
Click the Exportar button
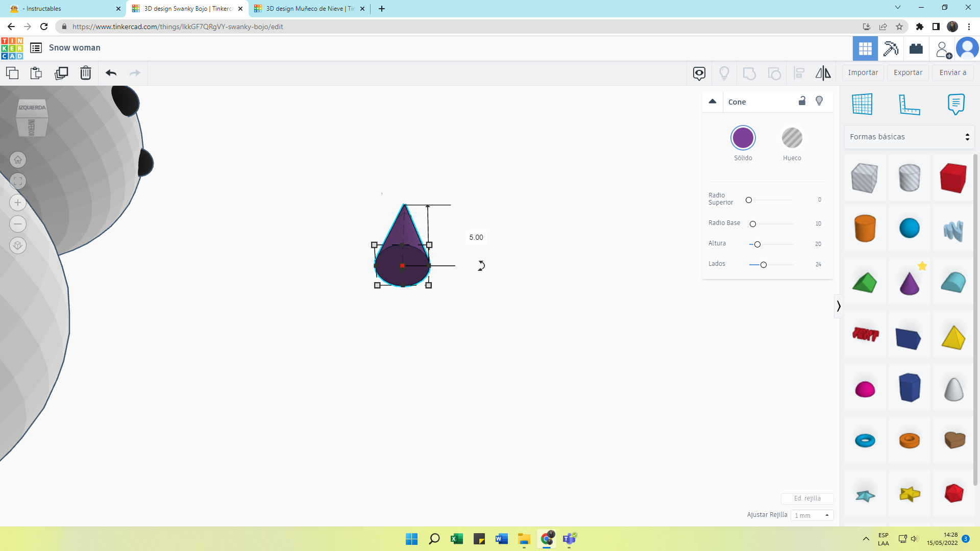(x=908, y=72)
